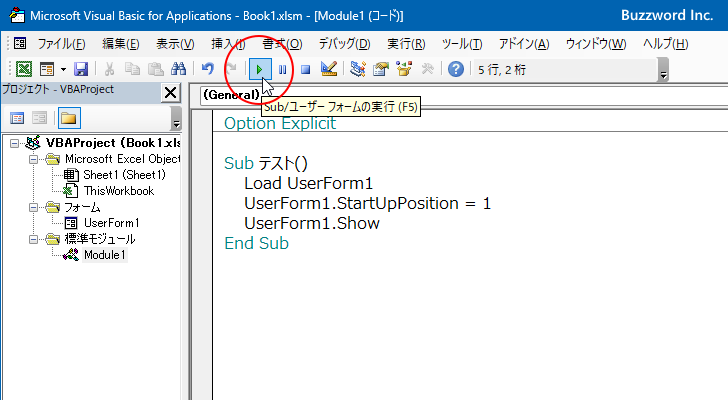Open the (General) object dropdown
728x400 pixels.
pyautogui.click(x=231, y=95)
